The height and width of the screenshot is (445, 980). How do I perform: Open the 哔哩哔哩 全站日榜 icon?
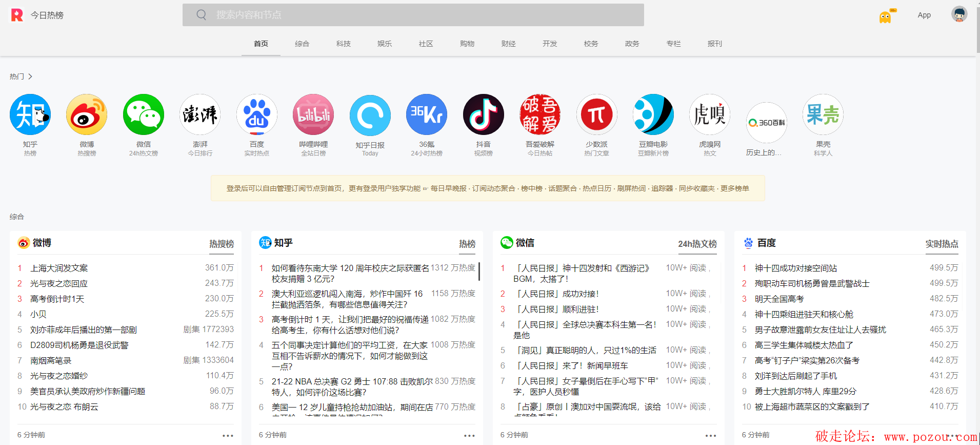pos(313,114)
